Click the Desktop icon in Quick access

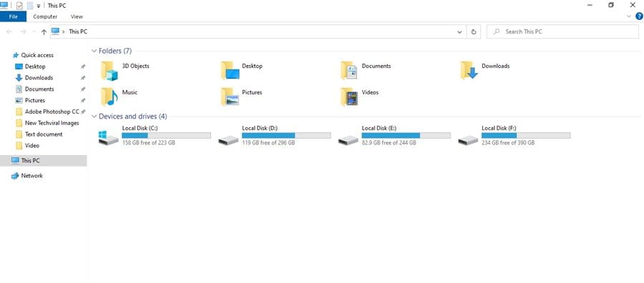pyautogui.click(x=19, y=66)
